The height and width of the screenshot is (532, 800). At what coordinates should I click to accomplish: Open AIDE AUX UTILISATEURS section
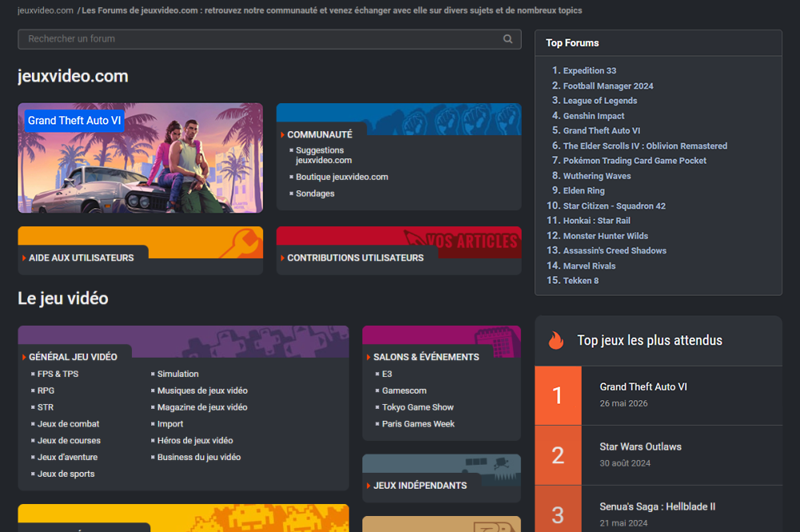pos(81,258)
